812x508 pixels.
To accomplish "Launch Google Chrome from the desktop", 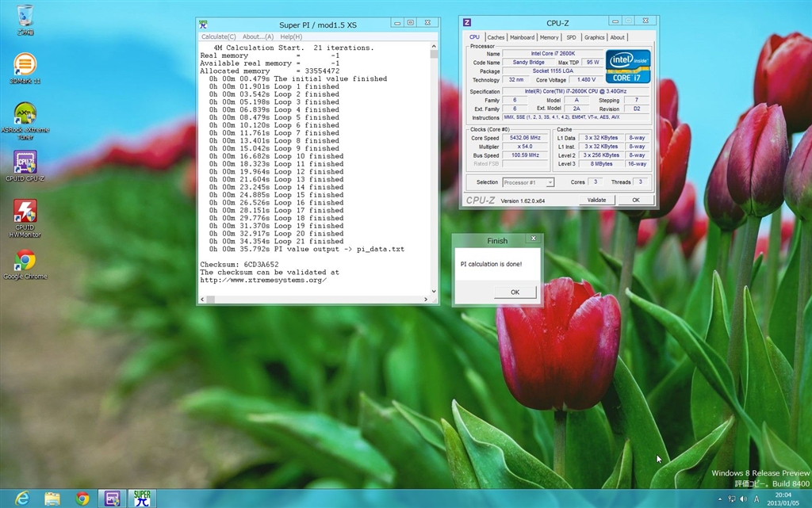I will point(25,261).
